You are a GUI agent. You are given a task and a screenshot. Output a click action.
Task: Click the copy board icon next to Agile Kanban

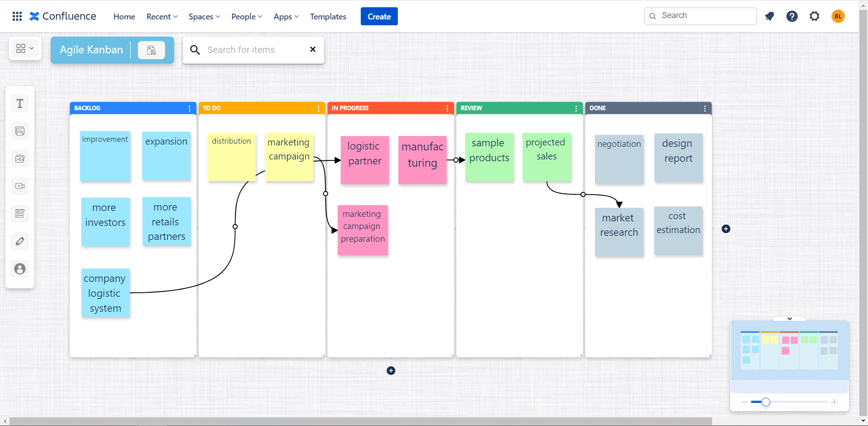(151, 50)
